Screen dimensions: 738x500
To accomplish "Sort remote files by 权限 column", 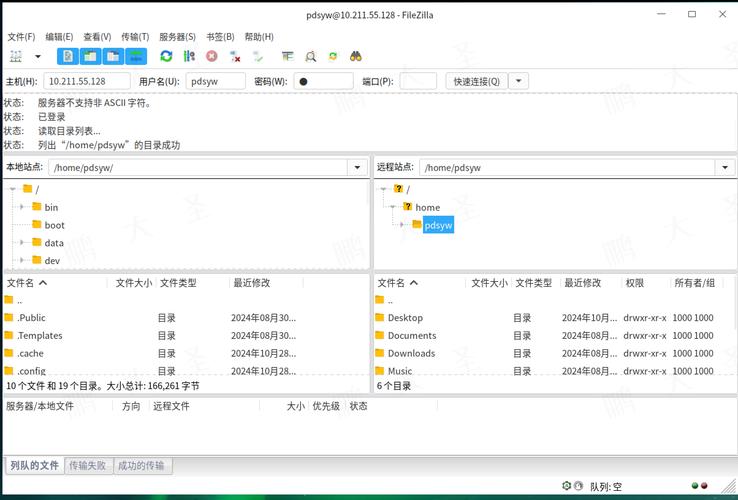I will (646, 283).
